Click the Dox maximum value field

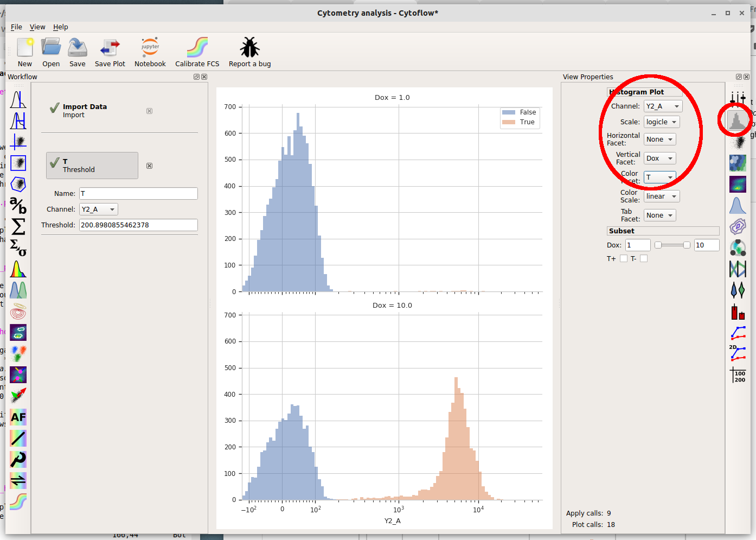pyautogui.click(x=707, y=245)
